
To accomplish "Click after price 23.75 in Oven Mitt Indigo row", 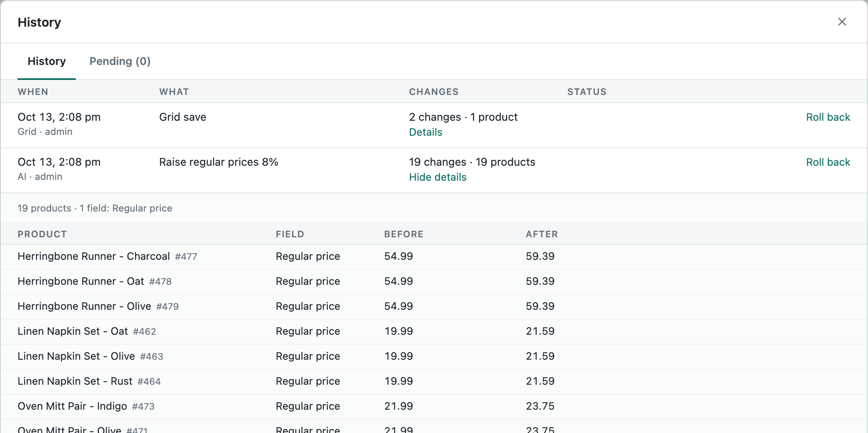I will (540, 406).
